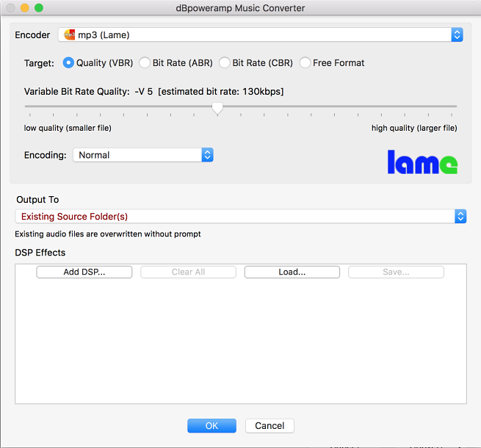Viewport: 481px width, 448px height.
Task: Click the Save... DSP button
Action: 396,272
